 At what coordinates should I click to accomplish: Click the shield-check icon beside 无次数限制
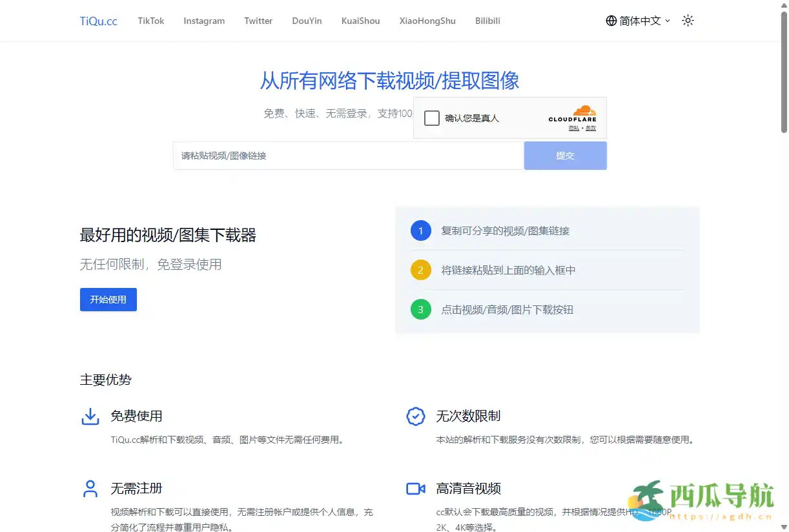coord(416,416)
